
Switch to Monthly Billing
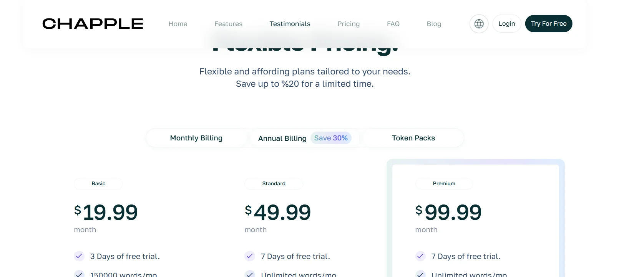click(196, 138)
